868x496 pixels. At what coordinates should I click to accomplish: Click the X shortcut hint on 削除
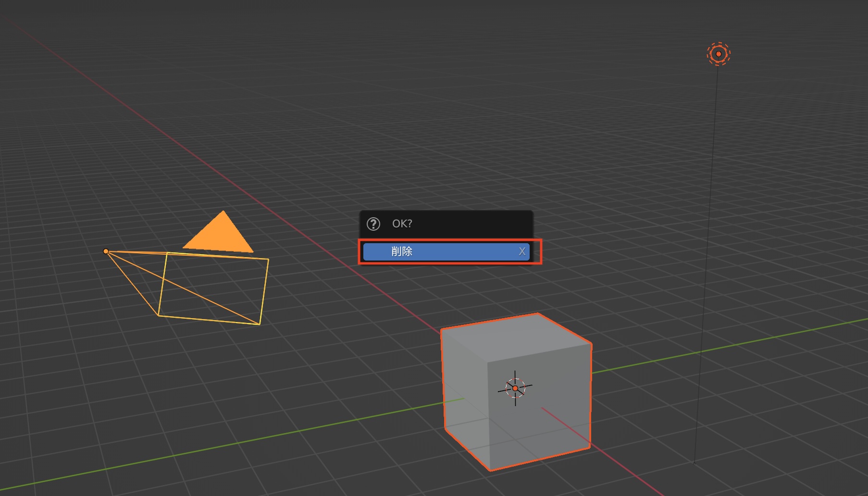[x=521, y=251]
